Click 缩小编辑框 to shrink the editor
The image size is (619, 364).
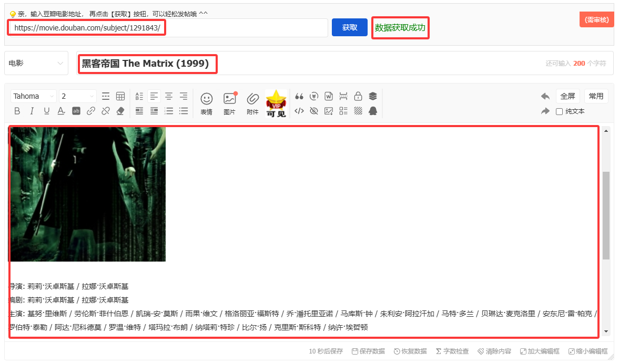(x=588, y=351)
